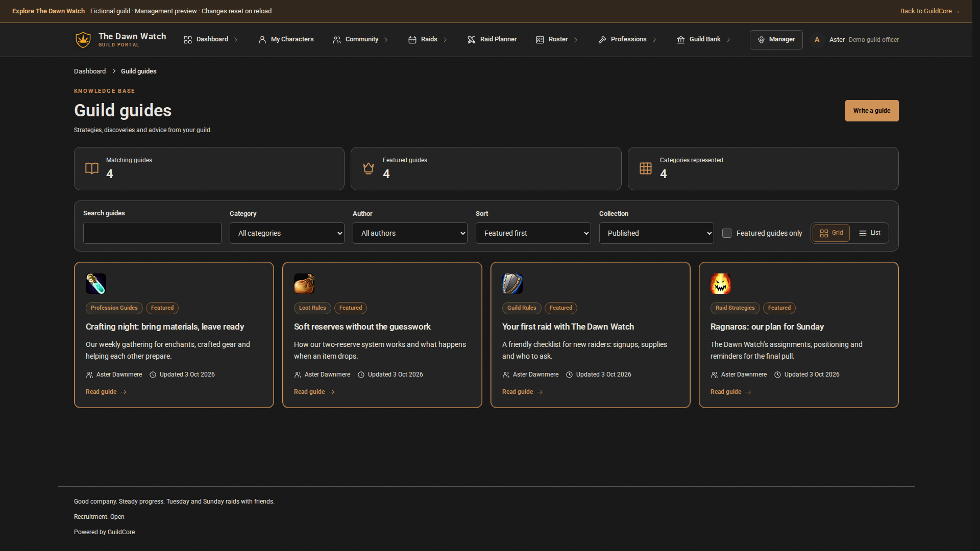Screen dimensions: 980x551
Task: Click the open book icon in Matching guides
Action: 92,168
